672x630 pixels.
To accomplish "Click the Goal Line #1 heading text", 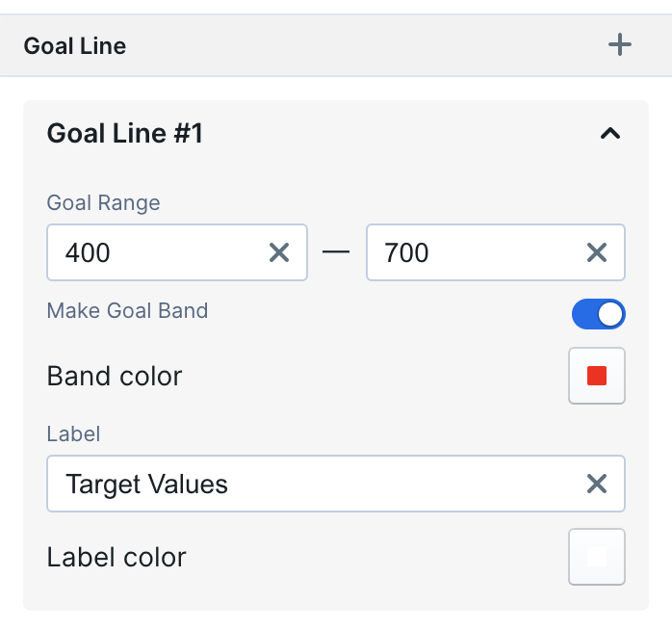I will pos(125,134).
